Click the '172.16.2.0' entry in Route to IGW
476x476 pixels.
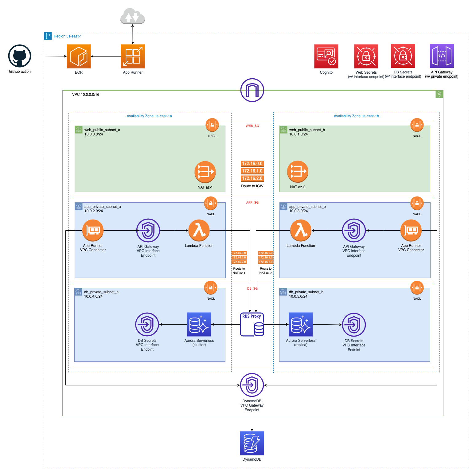click(252, 178)
